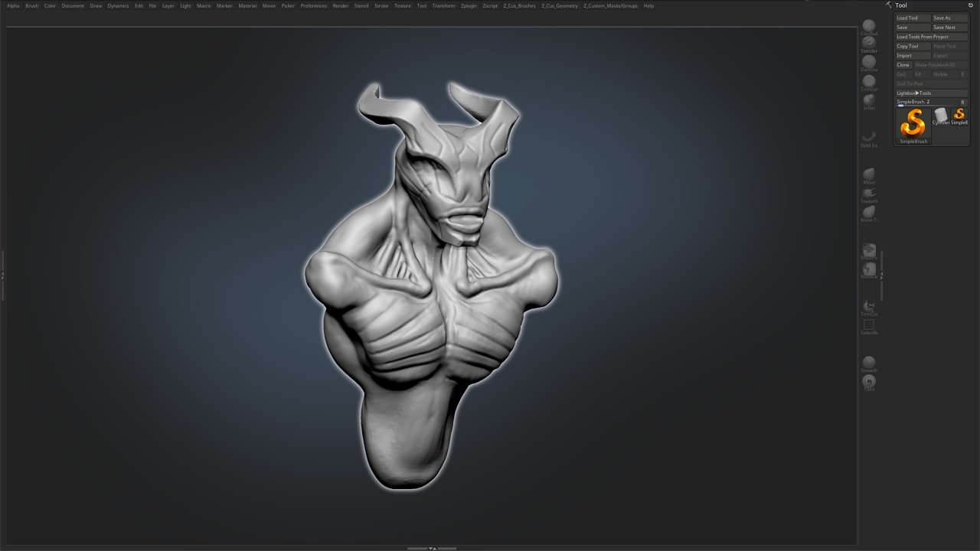Open Lightbox Tools
Image resolution: width=980 pixels, height=551 pixels.
click(x=932, y=93)
